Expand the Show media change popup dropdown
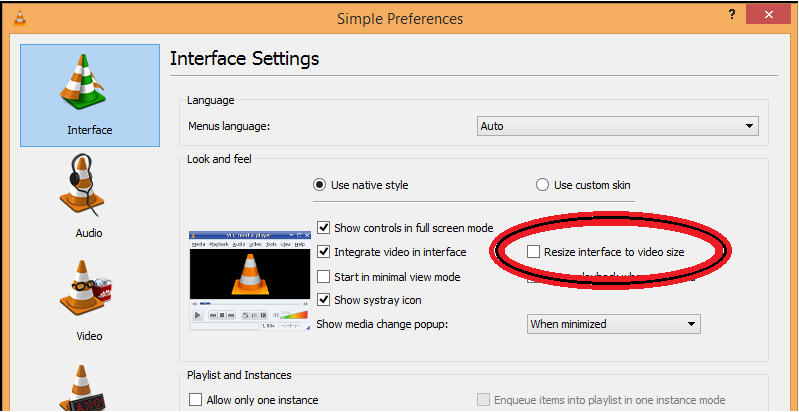This screenshot has height=412, width=799. coord(613,324)
